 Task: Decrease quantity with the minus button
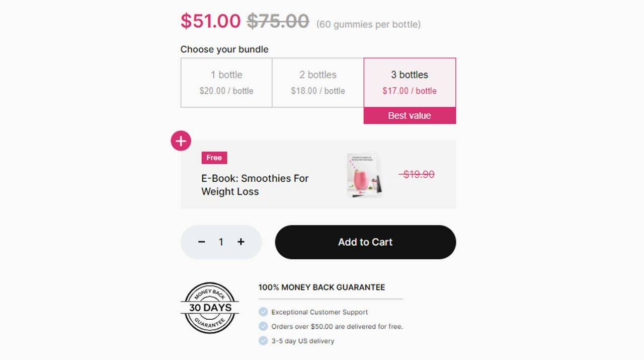(202, 242)
